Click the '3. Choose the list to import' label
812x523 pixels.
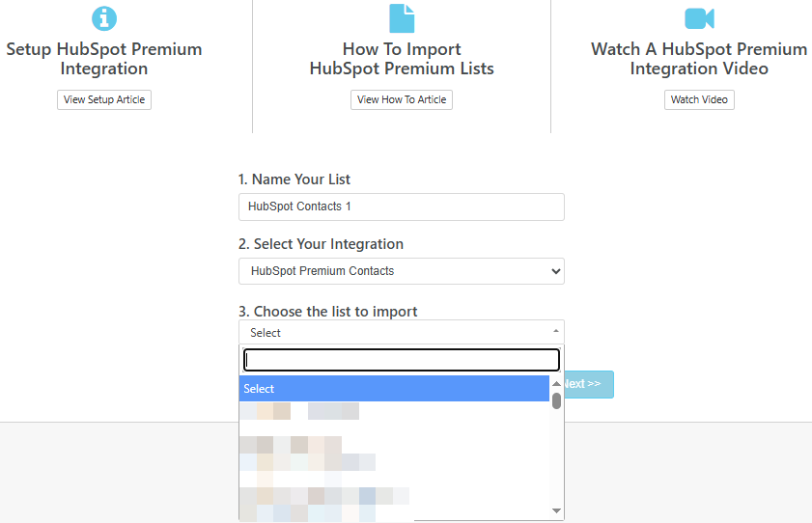(x=328, y=312)
